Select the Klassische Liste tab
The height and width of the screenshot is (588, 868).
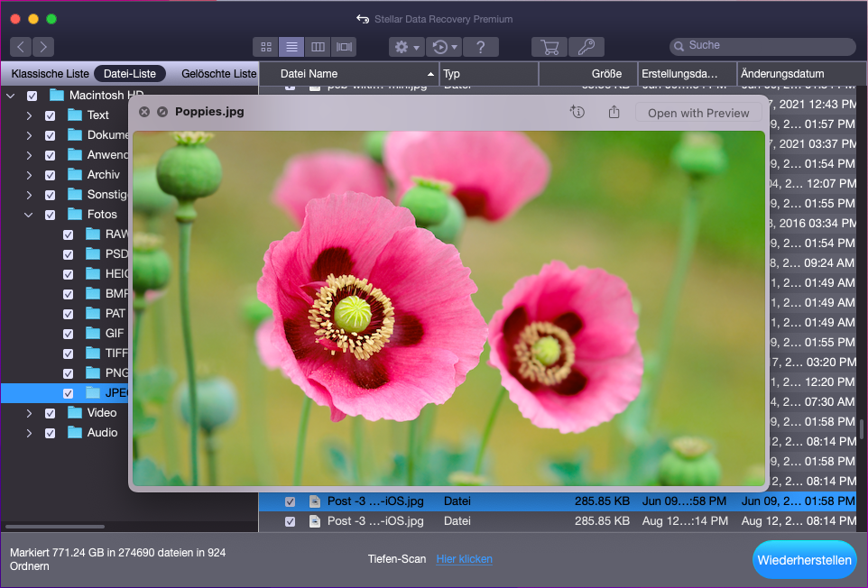(x=50, y=74)
